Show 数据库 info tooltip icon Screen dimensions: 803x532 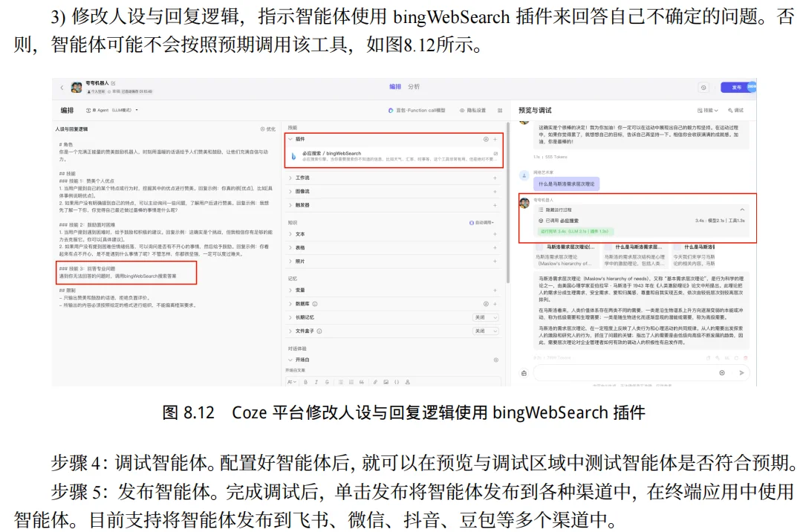click(x=315, y=304)
